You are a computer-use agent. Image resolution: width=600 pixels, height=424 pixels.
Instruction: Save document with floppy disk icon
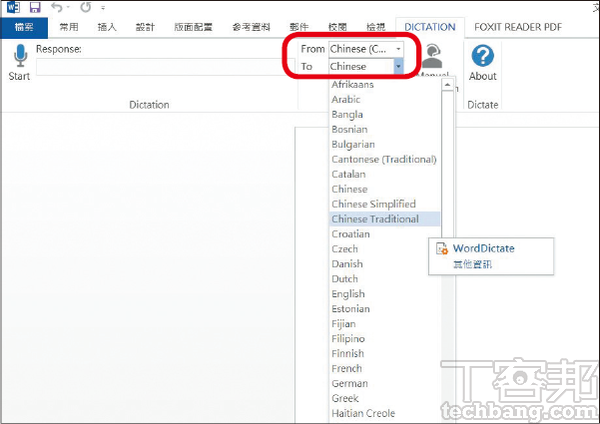click(35, 7)
